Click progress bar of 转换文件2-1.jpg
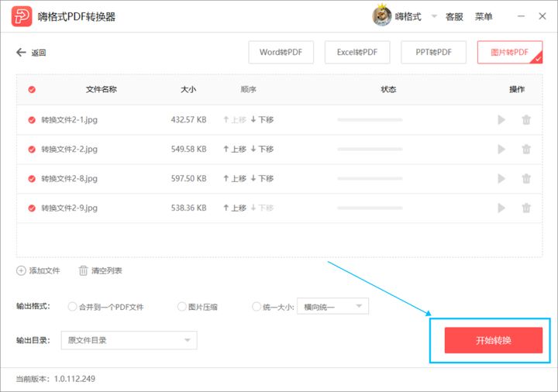The width and height of the screenshot is (558, 392). [x=370, y=120]
